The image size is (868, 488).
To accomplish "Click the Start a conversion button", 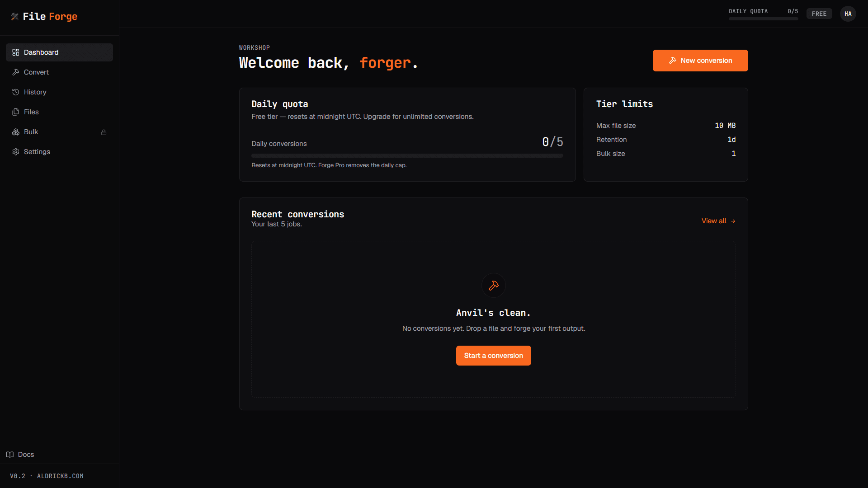I will click(494, 356).
